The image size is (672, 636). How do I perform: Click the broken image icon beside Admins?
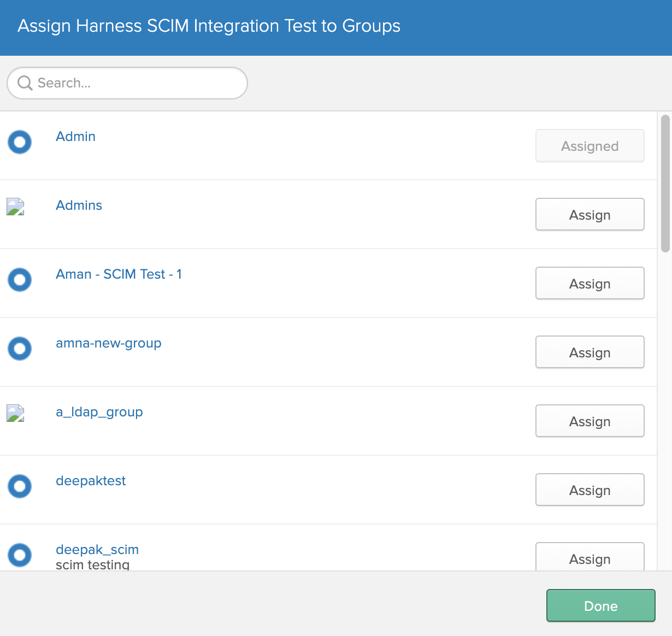coord(15,207)
